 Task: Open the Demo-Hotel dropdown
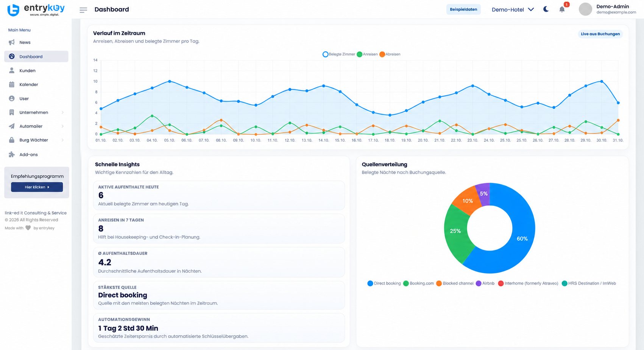click(x=513, y=9)
